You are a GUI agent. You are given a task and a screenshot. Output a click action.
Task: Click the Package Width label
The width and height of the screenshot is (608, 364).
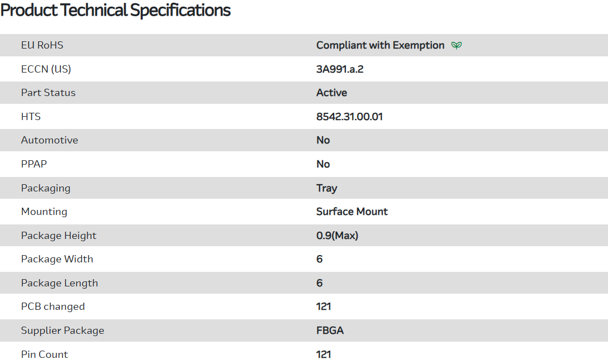[x=57, y=259]
